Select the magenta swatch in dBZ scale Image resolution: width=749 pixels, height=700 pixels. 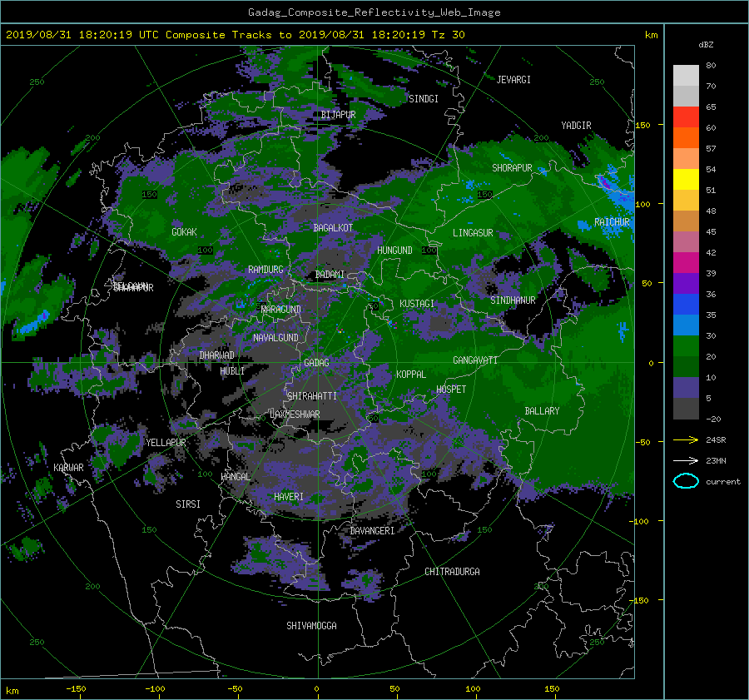click(686, 262)
